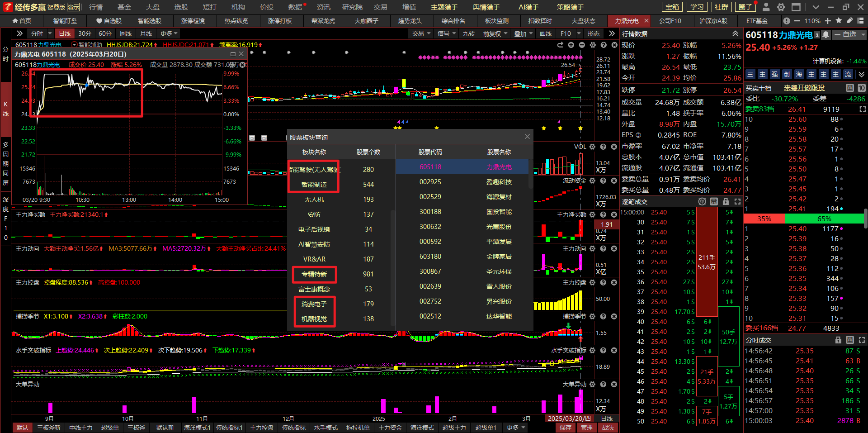Open the 信号 dropdown
This screenshot has width=868, height=433.
[x=446, y=33]
